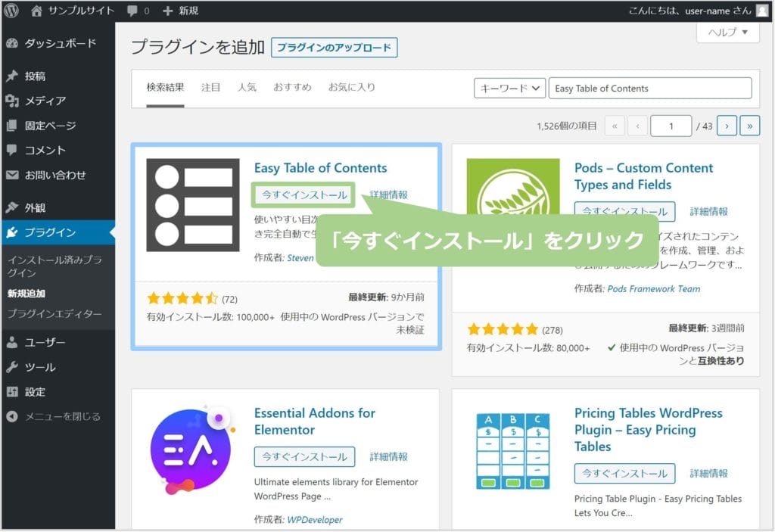The height and width of the screenshot is (532, 775).
Task: Install Pricing Tables WordPress Plugin now
Action: click(x=624, y=474)
